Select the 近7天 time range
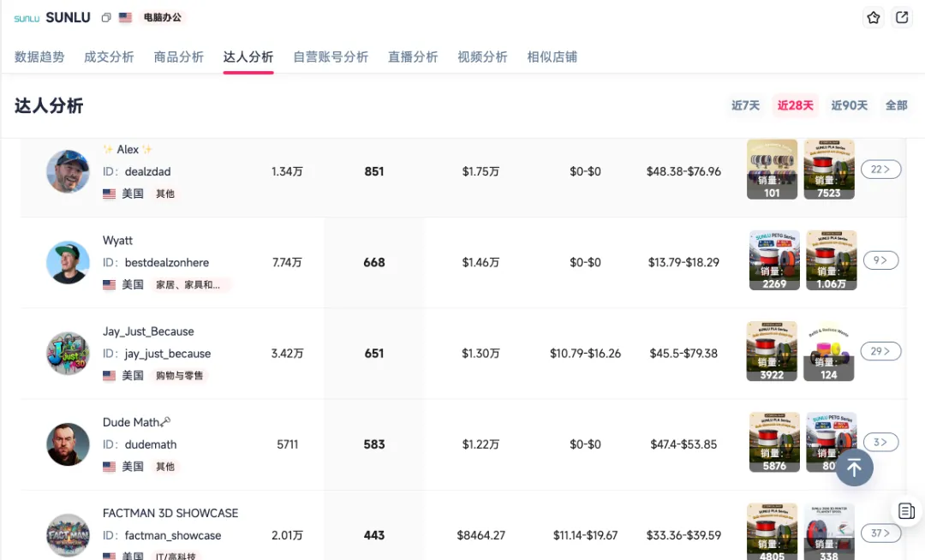 (746, 105)
